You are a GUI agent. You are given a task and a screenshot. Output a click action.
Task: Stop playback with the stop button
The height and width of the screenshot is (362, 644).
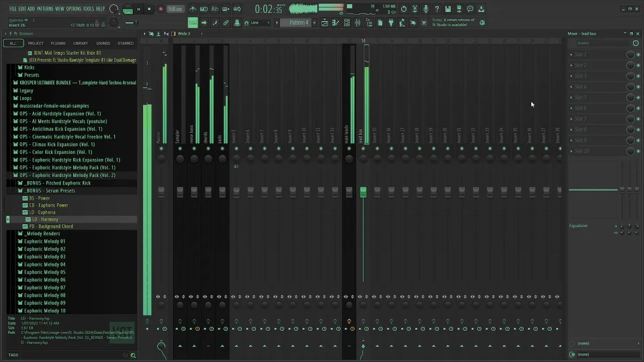149,9
